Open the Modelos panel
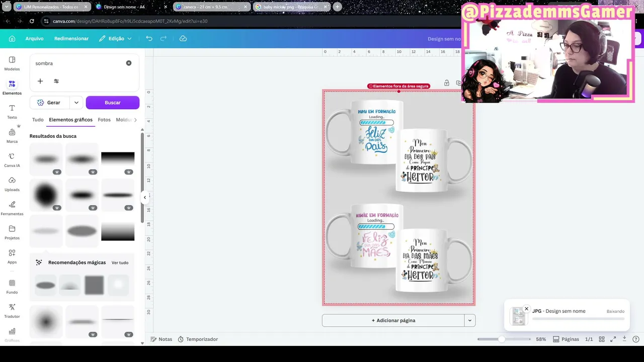 12,63
